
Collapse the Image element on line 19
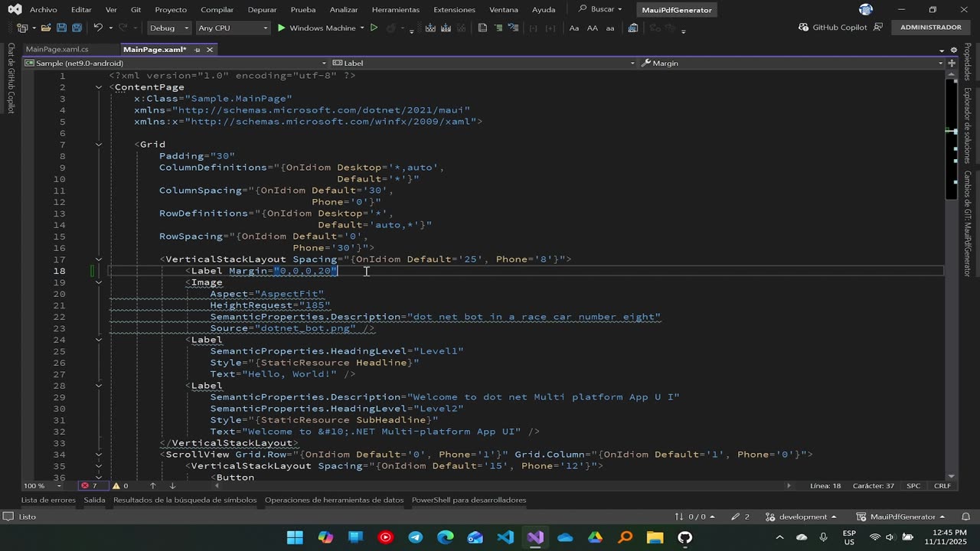click(99, 282)
